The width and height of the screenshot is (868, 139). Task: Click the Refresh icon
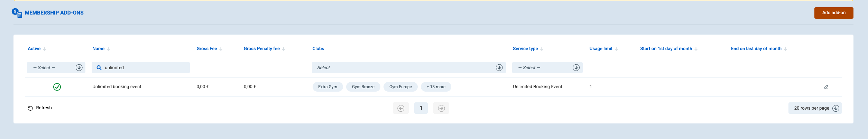[30, 108]
